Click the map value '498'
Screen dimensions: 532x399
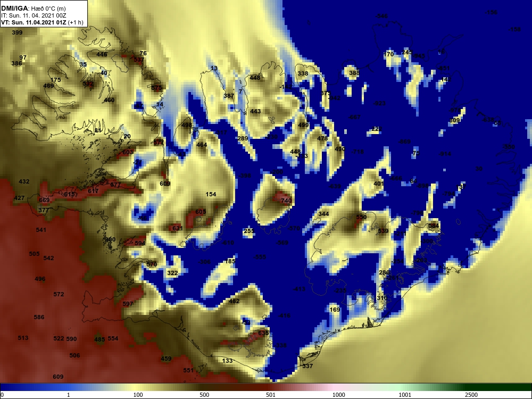187,125
